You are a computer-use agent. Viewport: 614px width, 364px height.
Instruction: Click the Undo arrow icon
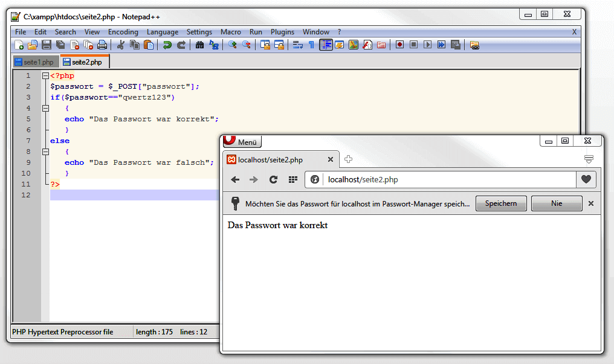point(167,45)
